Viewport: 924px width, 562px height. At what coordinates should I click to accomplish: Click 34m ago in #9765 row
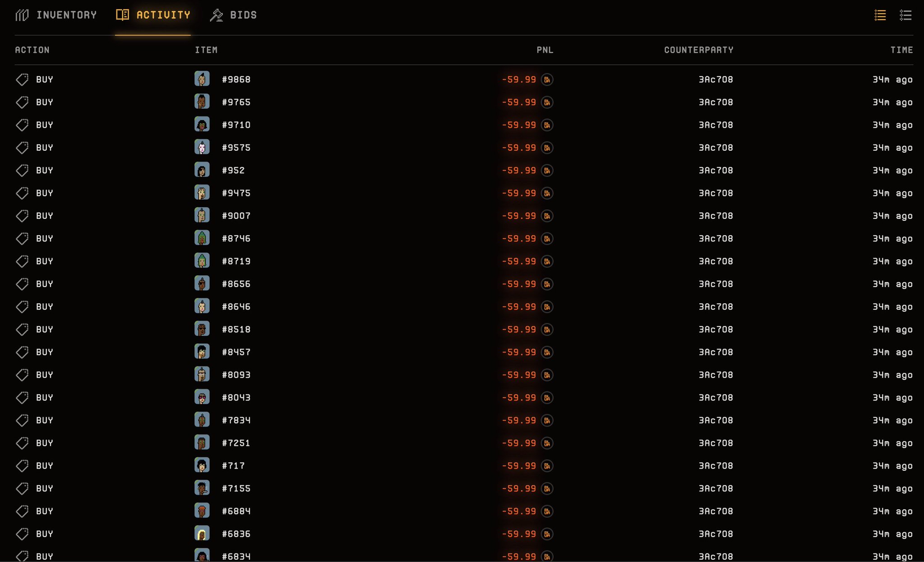pos(892,102)
